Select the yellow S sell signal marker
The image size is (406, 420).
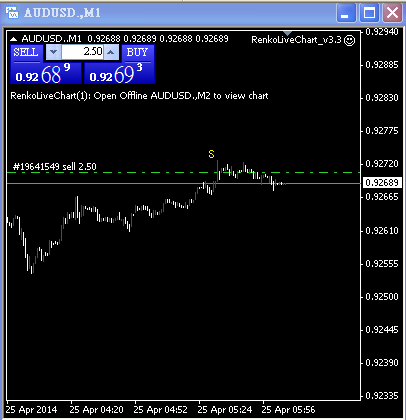point(211,154)
